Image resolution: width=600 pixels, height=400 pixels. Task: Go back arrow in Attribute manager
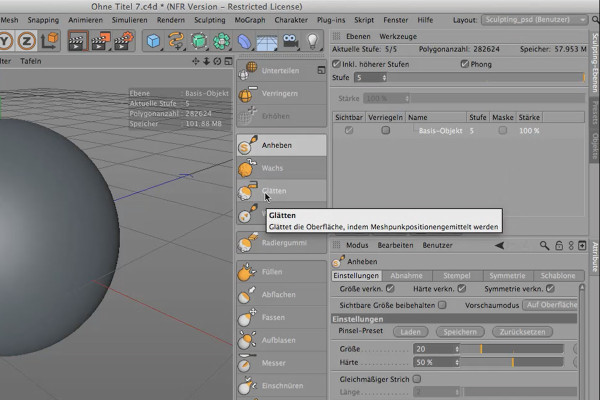coord(499,245)
